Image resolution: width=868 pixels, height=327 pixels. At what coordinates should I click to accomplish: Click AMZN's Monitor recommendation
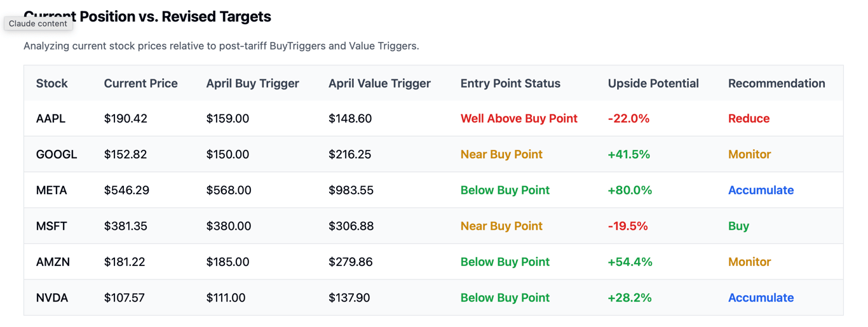click(x=749, y=262)
